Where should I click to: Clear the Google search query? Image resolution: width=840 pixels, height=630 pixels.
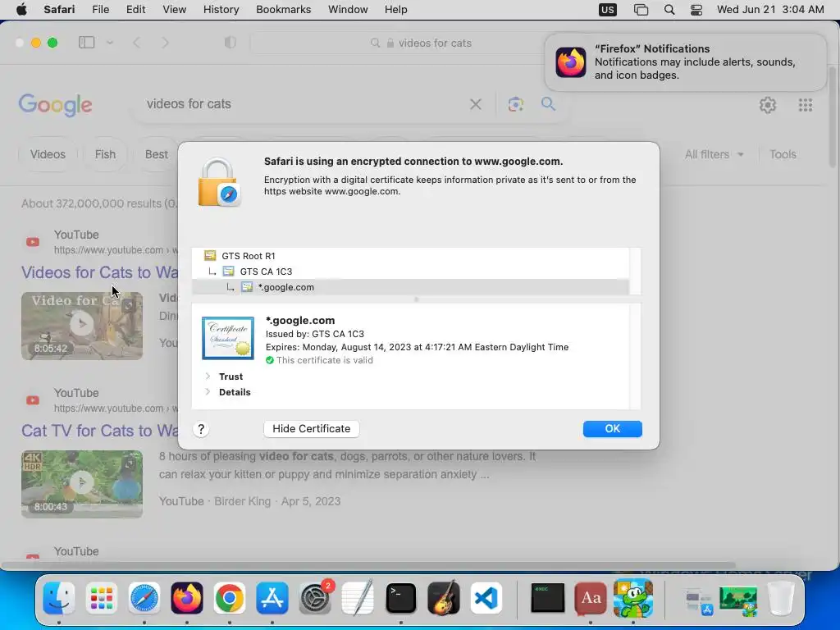point(475,104)
